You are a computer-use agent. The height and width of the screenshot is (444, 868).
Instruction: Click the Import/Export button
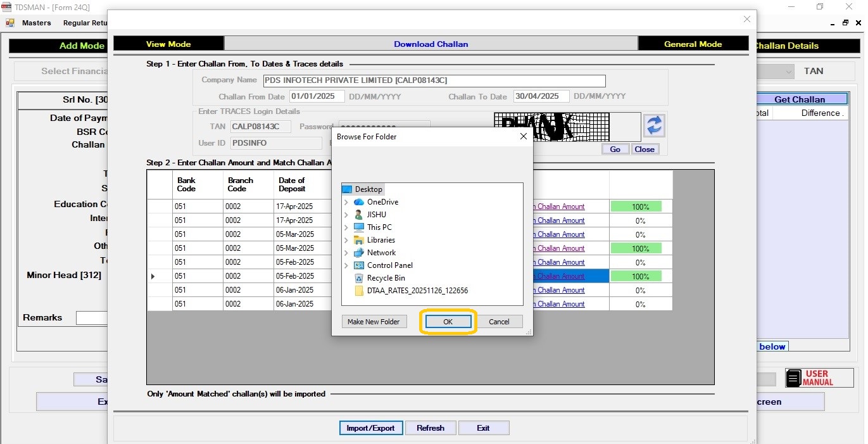click(x=370, y=428)
